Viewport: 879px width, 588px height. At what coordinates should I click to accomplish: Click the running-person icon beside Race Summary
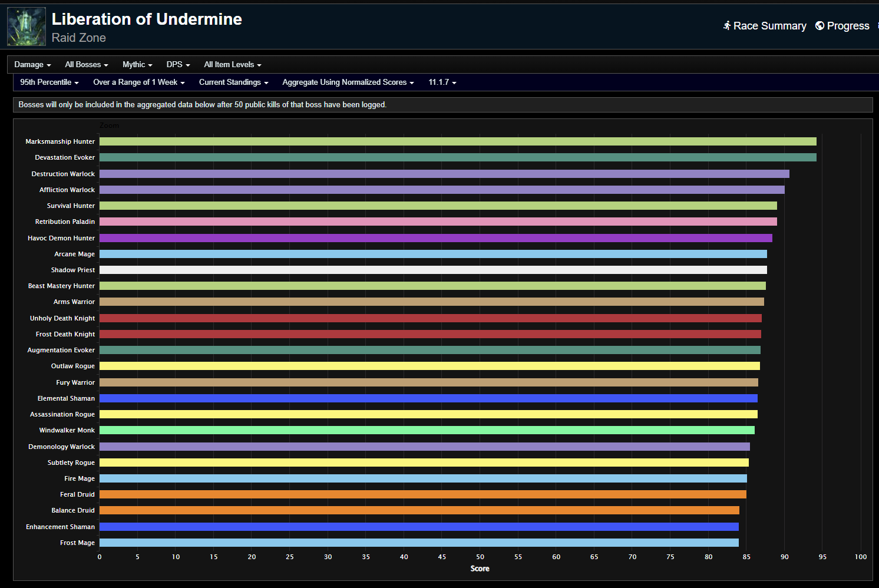pos(727,25)
